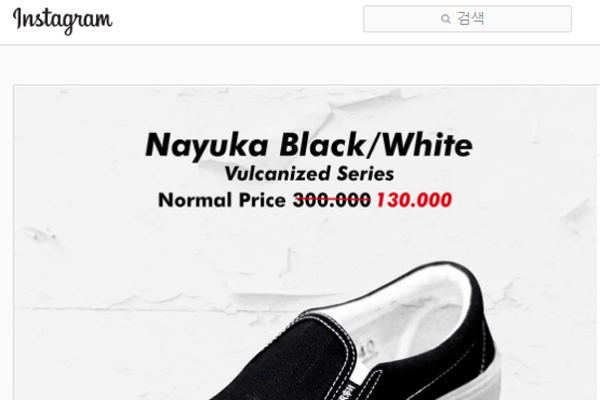Click the red 130.000 sale price
Screen dimensions: 600x400
point(414,200)
